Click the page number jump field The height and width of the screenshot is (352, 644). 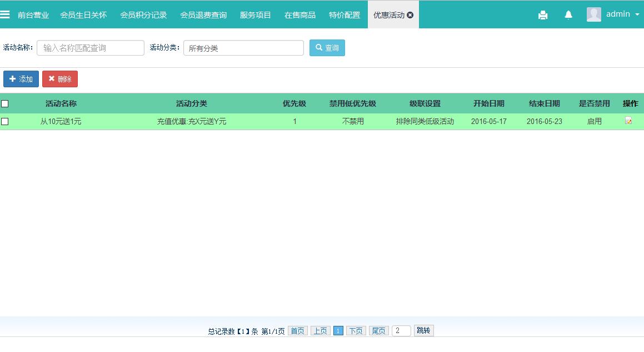pos(401,331)
